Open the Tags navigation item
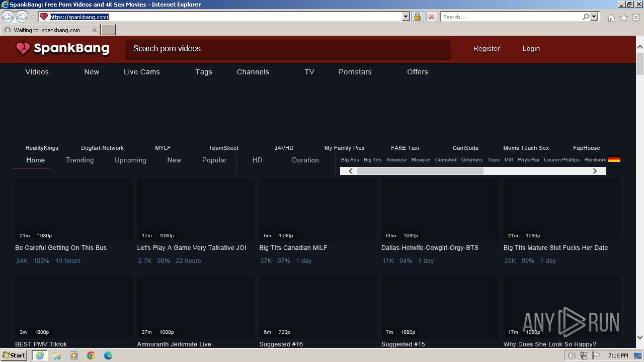 [204, 72]
